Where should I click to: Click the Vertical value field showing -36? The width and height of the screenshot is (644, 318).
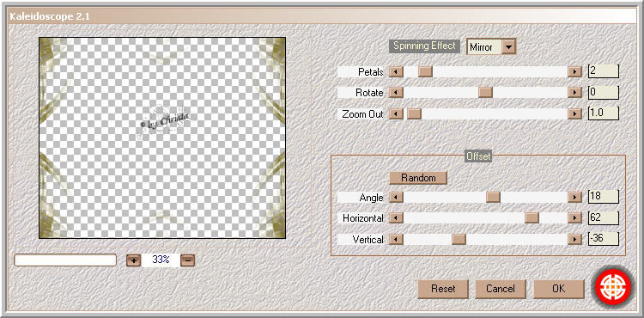604,239
